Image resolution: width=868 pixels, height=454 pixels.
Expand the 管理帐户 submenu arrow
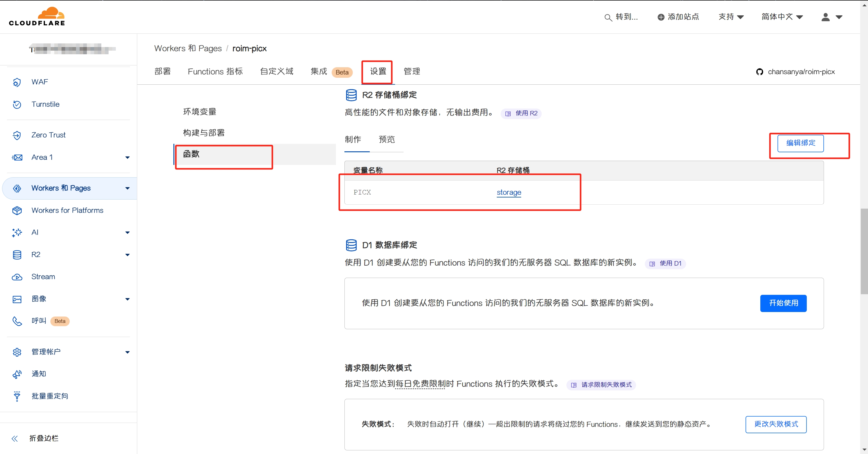(127, 352)
